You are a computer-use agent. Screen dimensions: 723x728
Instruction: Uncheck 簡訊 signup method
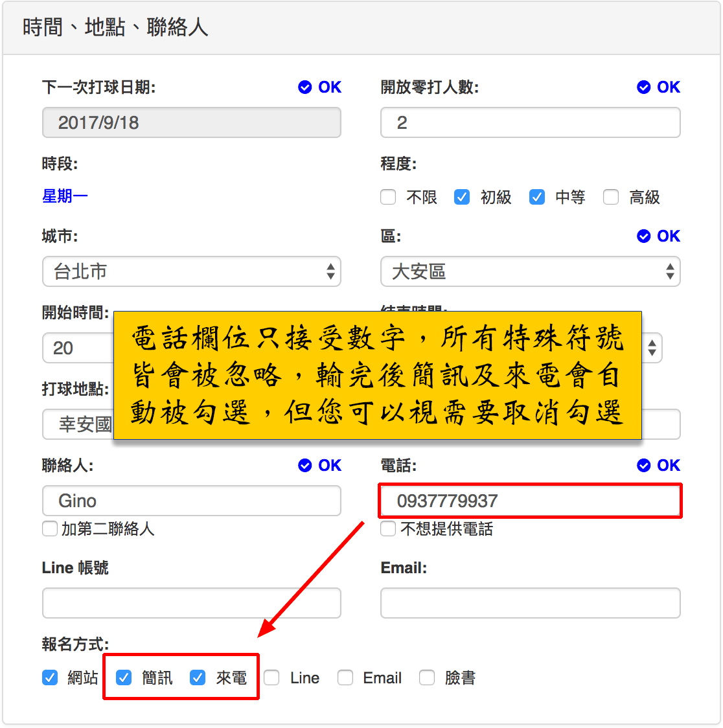tap(124, 677)
